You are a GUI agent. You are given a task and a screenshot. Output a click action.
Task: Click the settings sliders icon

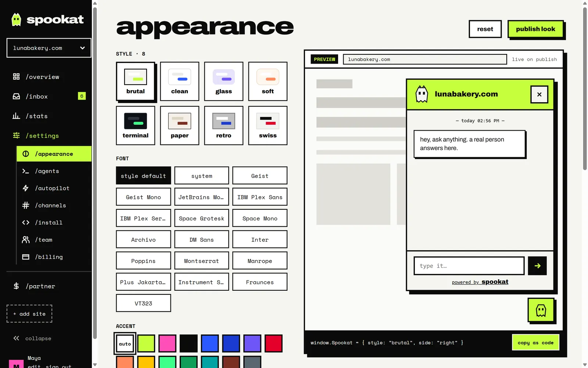click(x=16, y=135)
